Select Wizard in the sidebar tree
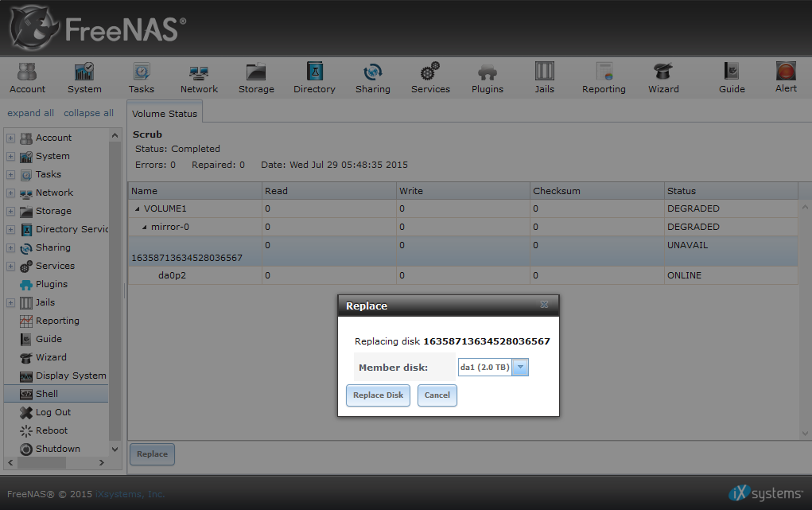This screenshot has height=510, width=812. (51, 357)
